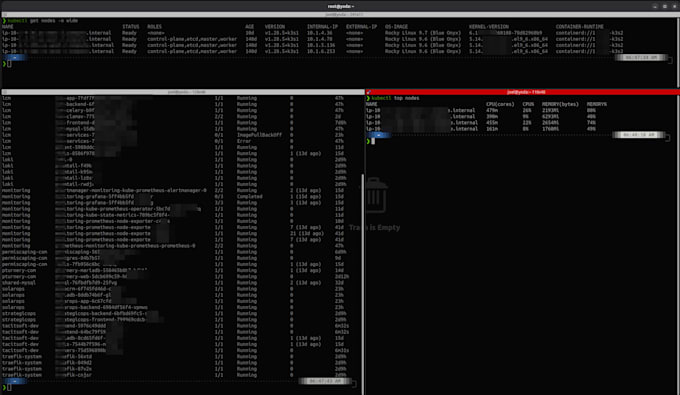Screen dimensions: 680x395
Task: Focus the top pane via its grey titlebar
Action: click(340, 15)
